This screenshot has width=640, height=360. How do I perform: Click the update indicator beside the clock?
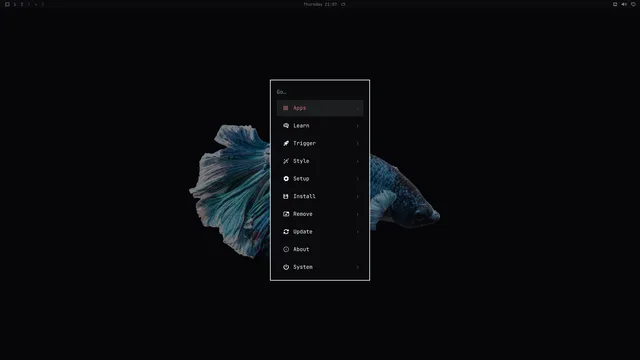pos(343,4)
